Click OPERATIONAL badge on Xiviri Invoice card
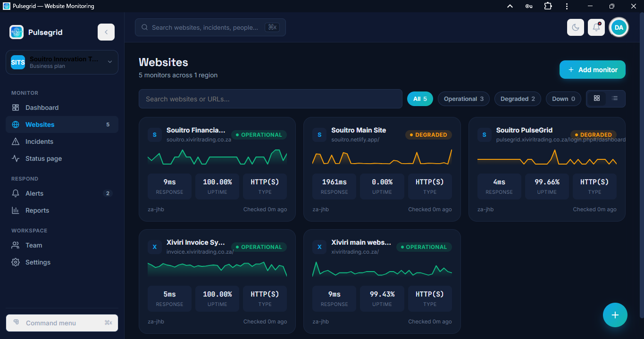Viewport: 644px width, 339px height. tap(259, 247)
